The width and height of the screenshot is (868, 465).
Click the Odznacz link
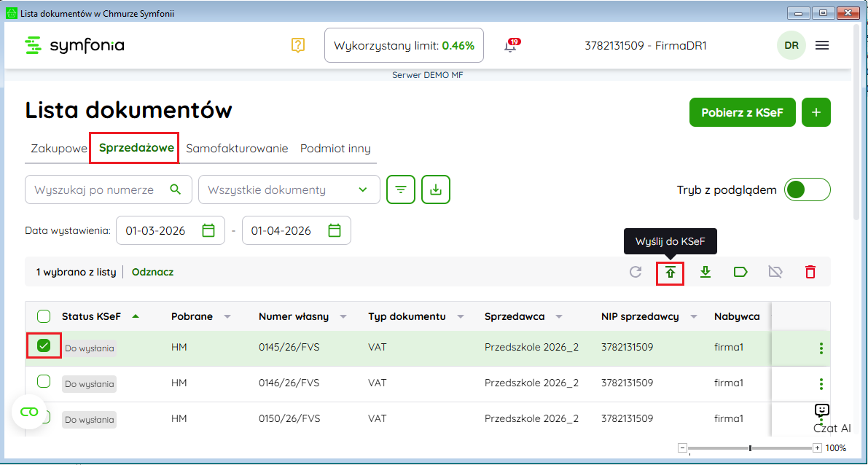pyautogui.click(x=152, y=272)
